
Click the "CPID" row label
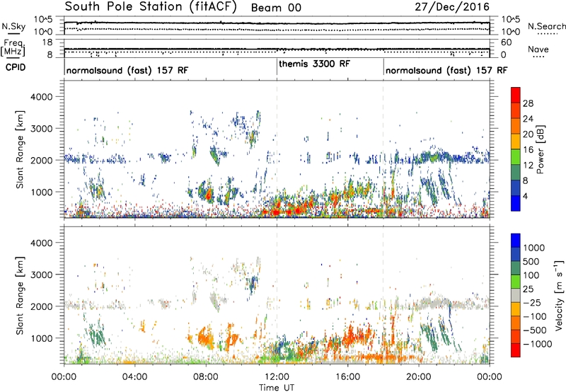click(x=16, y=67)
